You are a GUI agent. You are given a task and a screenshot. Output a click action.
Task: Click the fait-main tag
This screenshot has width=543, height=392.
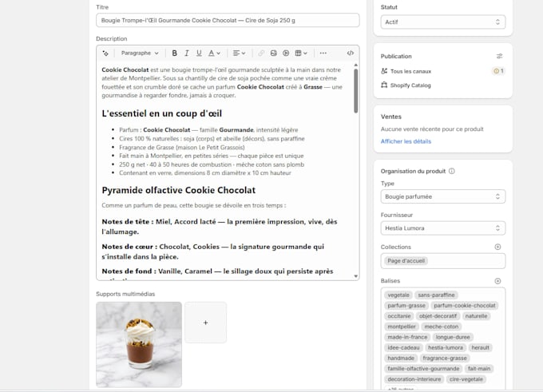pos(479,369)
